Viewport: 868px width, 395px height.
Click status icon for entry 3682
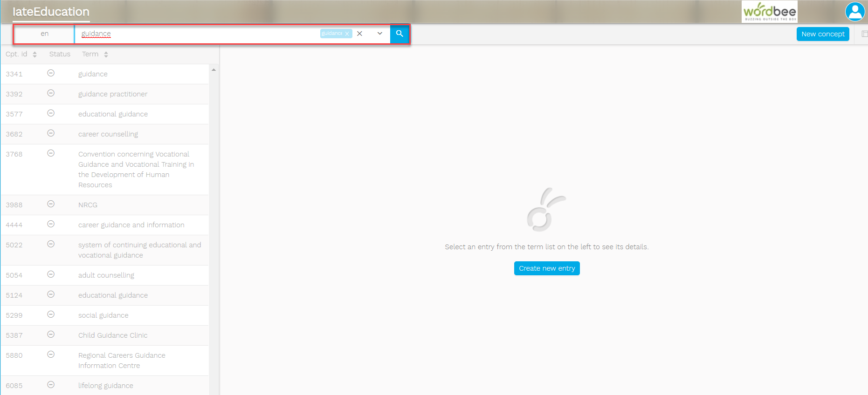[51, 133]
